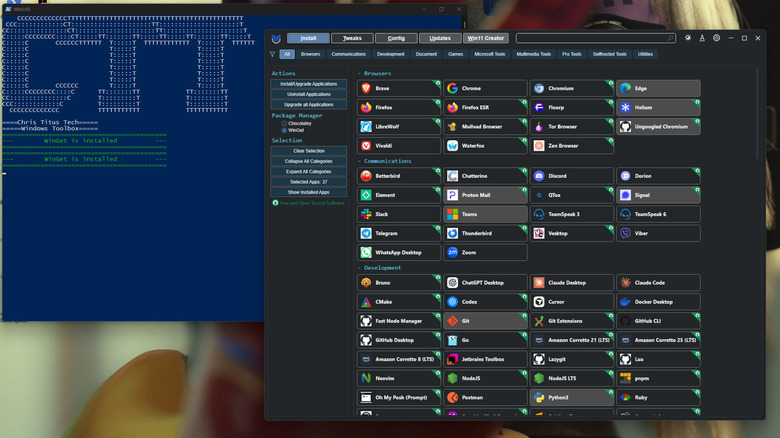Click the Git app icon
Screen dimensions: 780x438
pos(452,321)
